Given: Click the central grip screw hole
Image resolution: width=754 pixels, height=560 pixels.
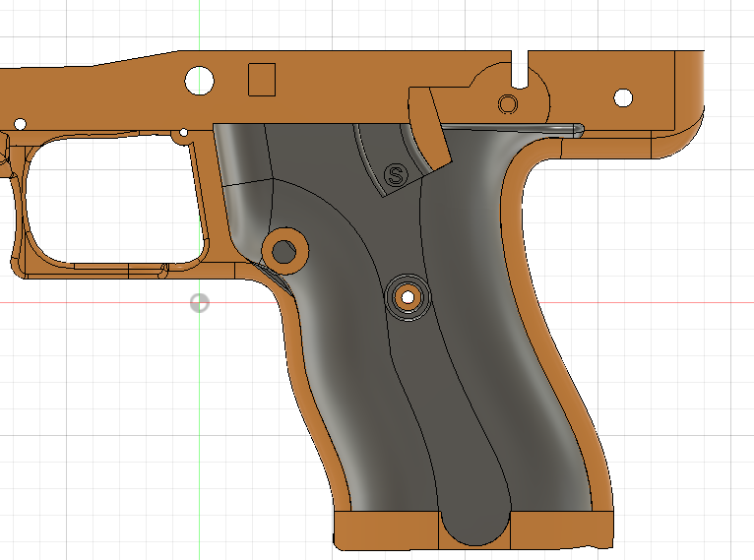Looking at the screenshot, I should pyautogui.click(x=407, y=294).
